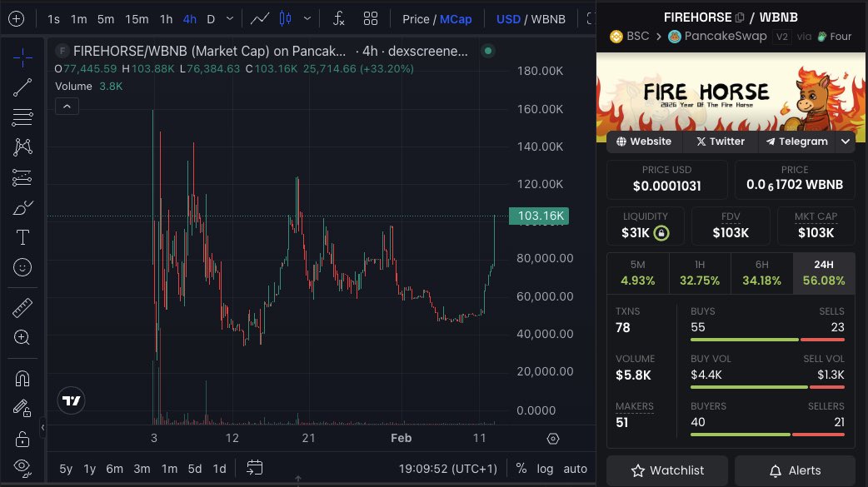The height and width of the screenshot is (487, 868).
Task: Toggle auto scale mode
Action: point(575,469)
